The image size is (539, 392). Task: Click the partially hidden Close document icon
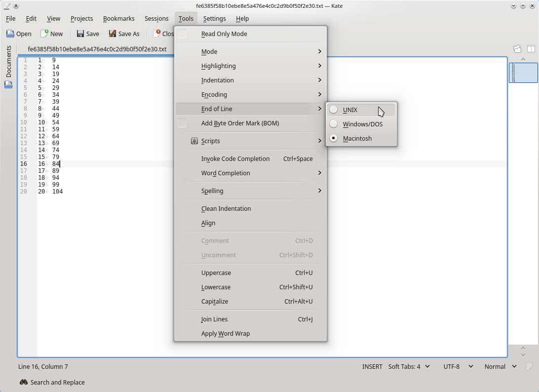click(x=157, y=34)
